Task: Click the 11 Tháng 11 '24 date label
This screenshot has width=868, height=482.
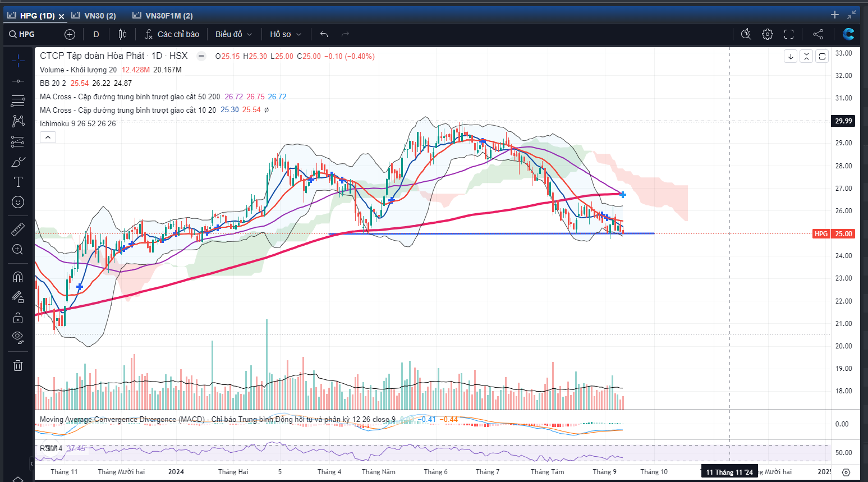Action: [729, 472]
